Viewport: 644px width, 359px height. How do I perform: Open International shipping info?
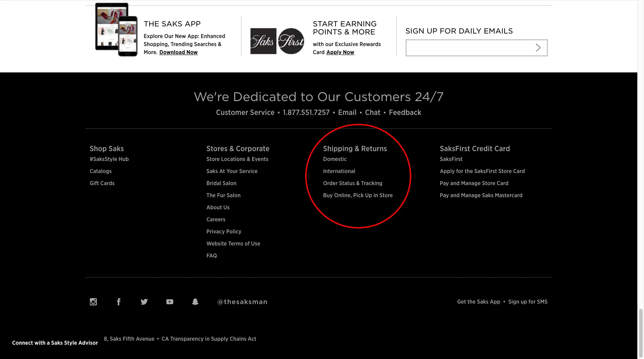(x=339, y=171)
